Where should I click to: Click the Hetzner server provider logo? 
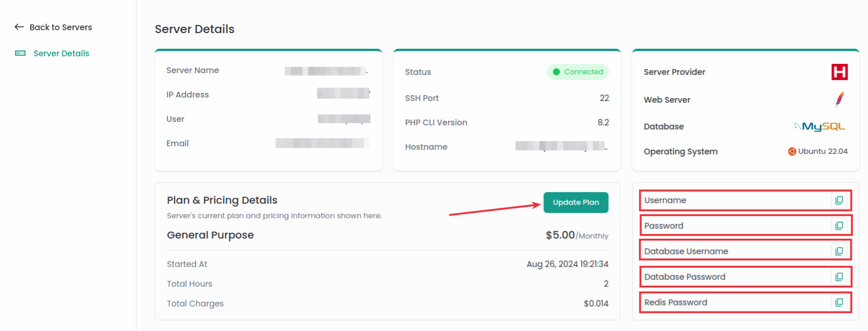(x=840, y=72)
